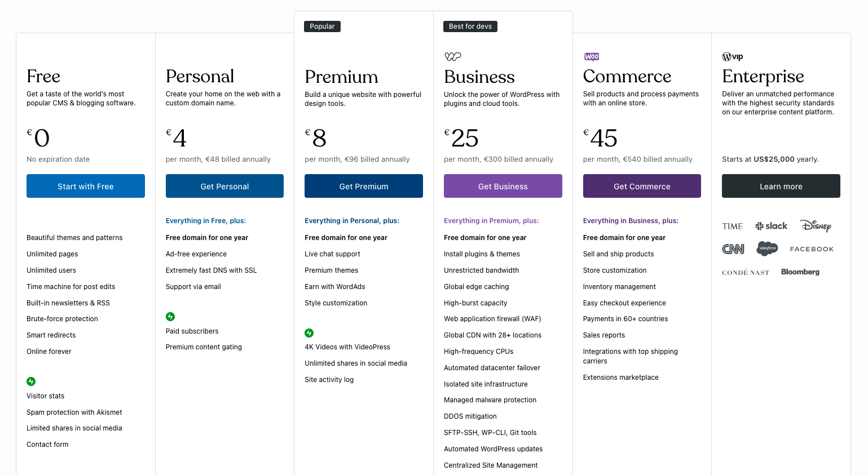Click the WordPress VIP logo above Enterprise
The image size is (868, 475).
coord(733,57)
